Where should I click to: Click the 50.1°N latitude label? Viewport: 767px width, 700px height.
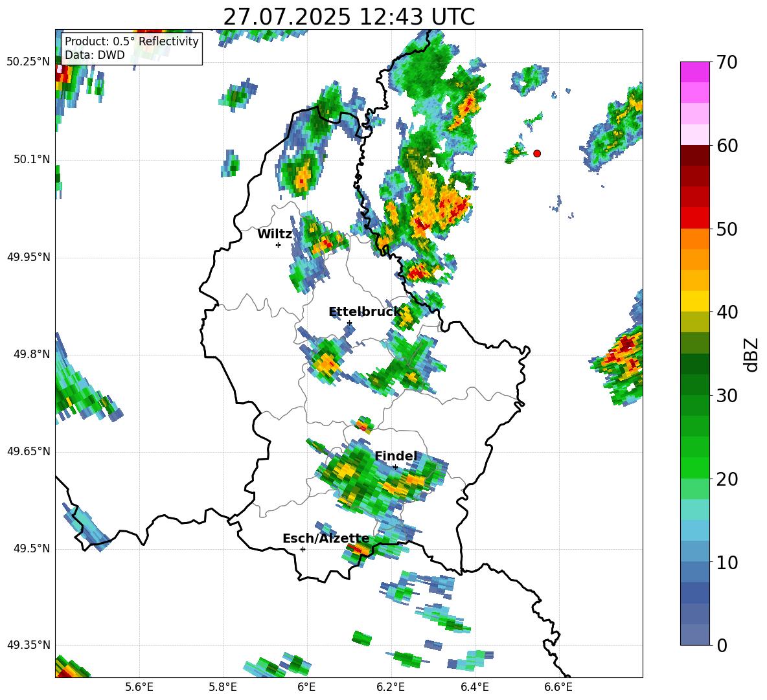[32, 160]
